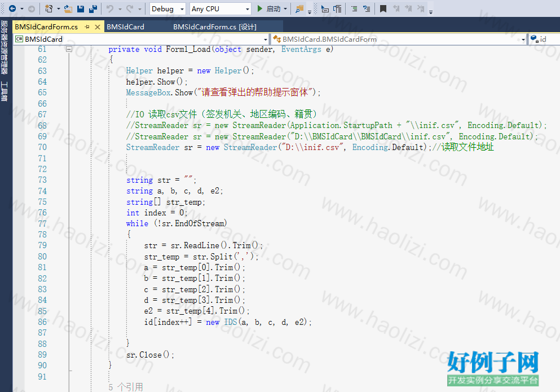Undo the last edit
This screenshot has width=560, height=392.
coord(110,8)
